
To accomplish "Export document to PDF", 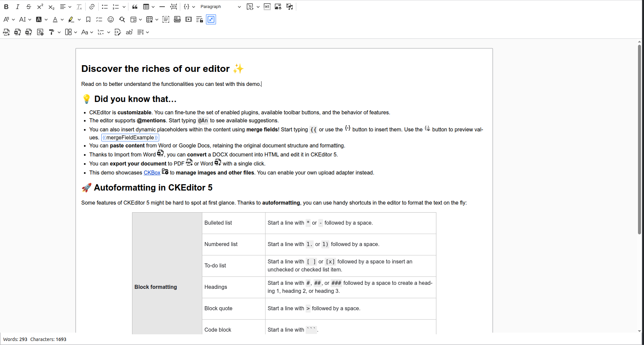I will point(6,32).
